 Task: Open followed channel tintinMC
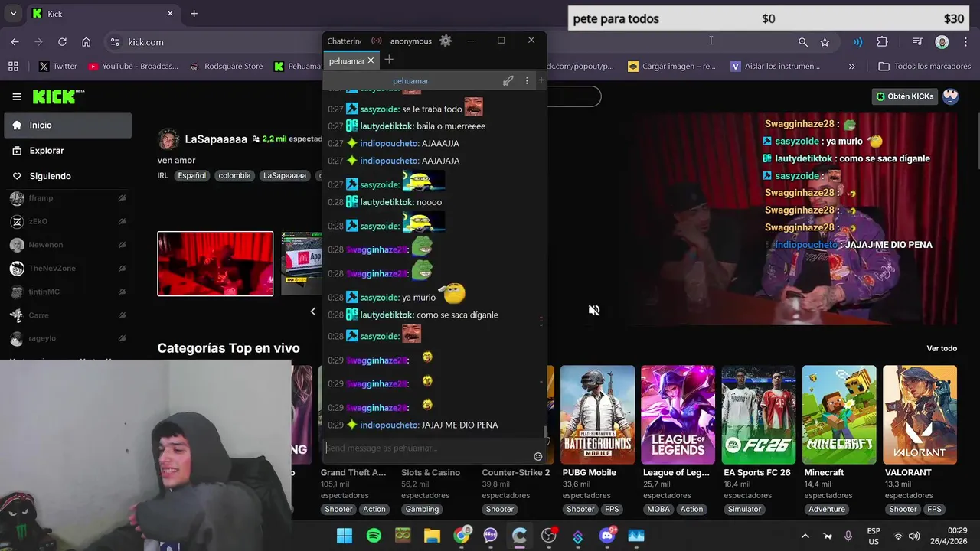click(68, 292)
